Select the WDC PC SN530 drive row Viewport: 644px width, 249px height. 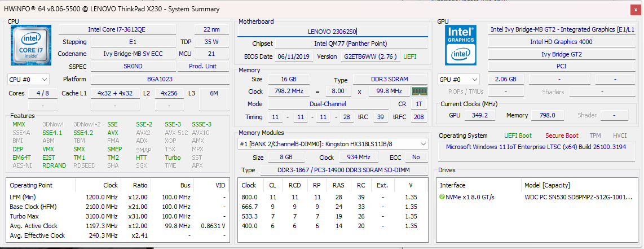coord(536,197)
